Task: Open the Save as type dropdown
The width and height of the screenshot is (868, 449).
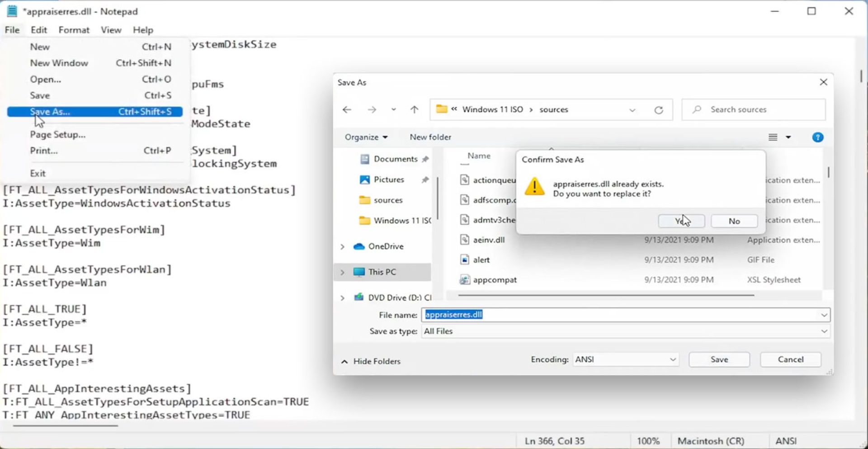Action: [626, 331]
